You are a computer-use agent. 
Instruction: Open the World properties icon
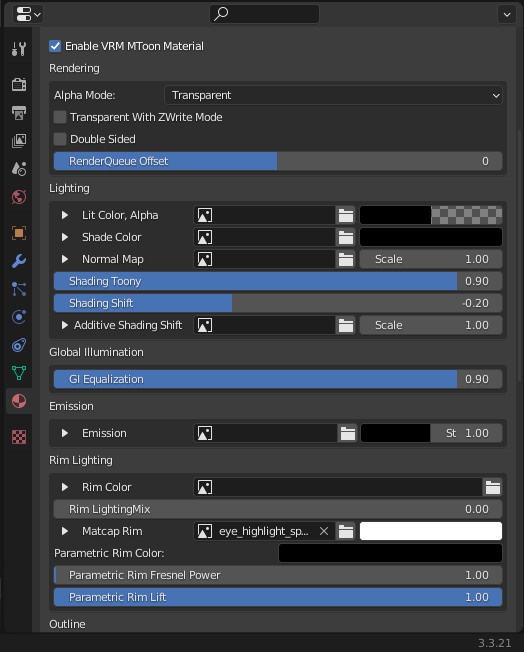19,197
